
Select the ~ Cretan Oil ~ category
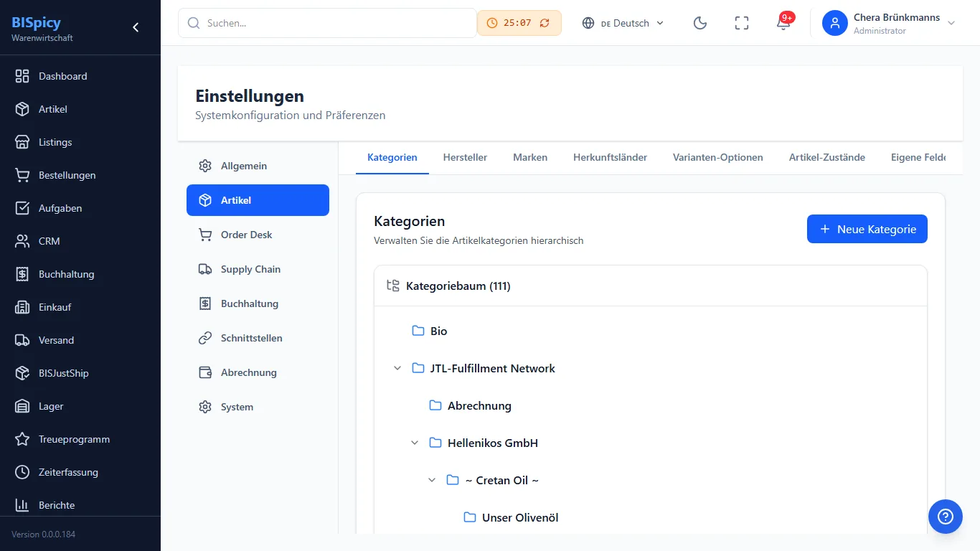click(501, 480)
